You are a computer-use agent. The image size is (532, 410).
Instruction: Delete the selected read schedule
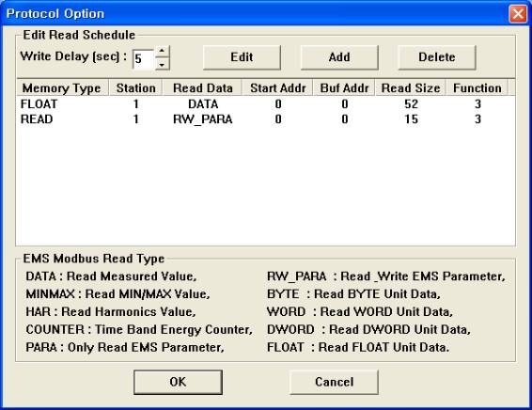coord(437,57)
